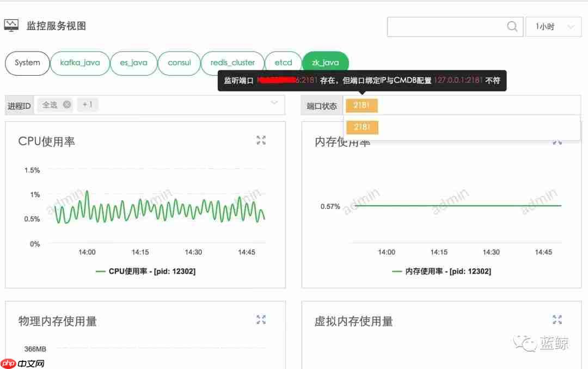Open the 1小时 time range dropdown
The width and height of the screenshot is (588, 369).
pos(553,26)
